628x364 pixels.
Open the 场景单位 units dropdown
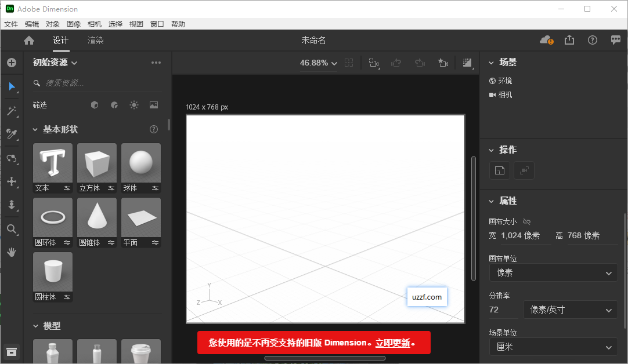point(553,347)
